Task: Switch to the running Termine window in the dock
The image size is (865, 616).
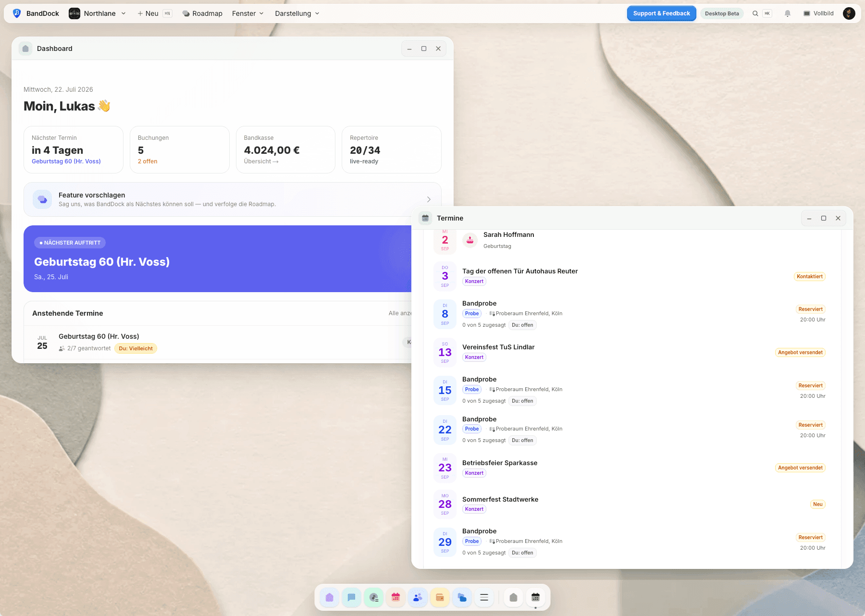Action: pyautogui.click(x=535, y=597)
